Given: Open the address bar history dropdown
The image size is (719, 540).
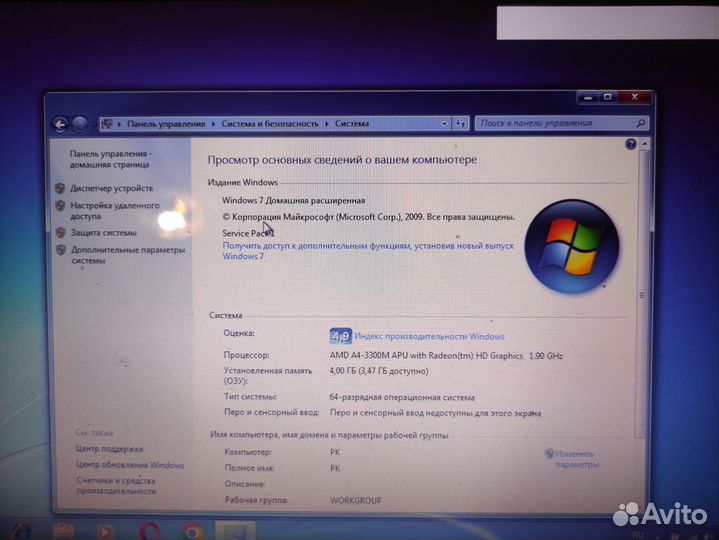Looking at the screenshot, I should (x=444, y=124).
